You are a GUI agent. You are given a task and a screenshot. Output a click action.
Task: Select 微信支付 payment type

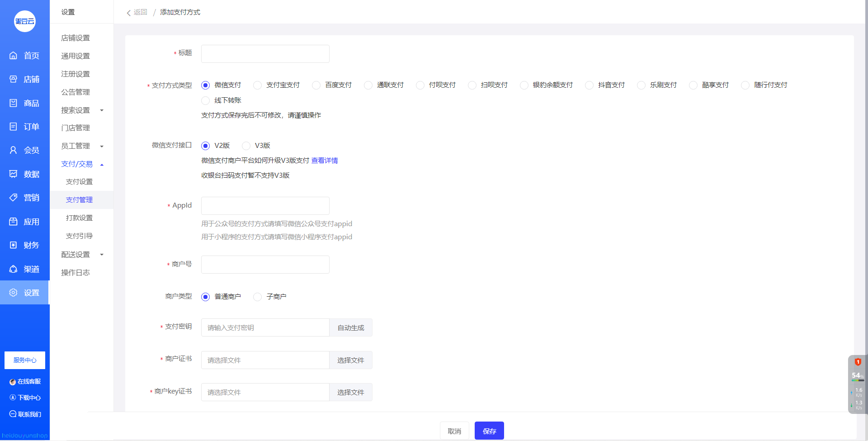click(x=205, y=85)
